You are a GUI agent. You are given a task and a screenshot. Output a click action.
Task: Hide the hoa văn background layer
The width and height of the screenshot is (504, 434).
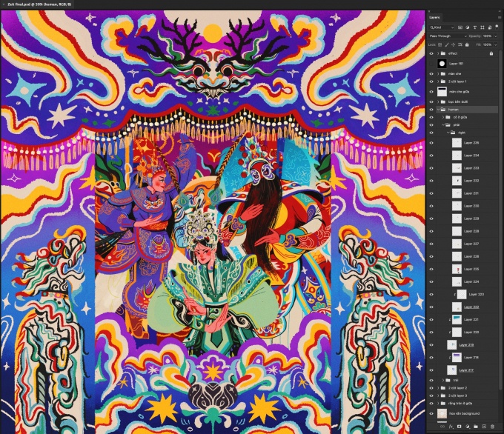click(x=432, y=413)
